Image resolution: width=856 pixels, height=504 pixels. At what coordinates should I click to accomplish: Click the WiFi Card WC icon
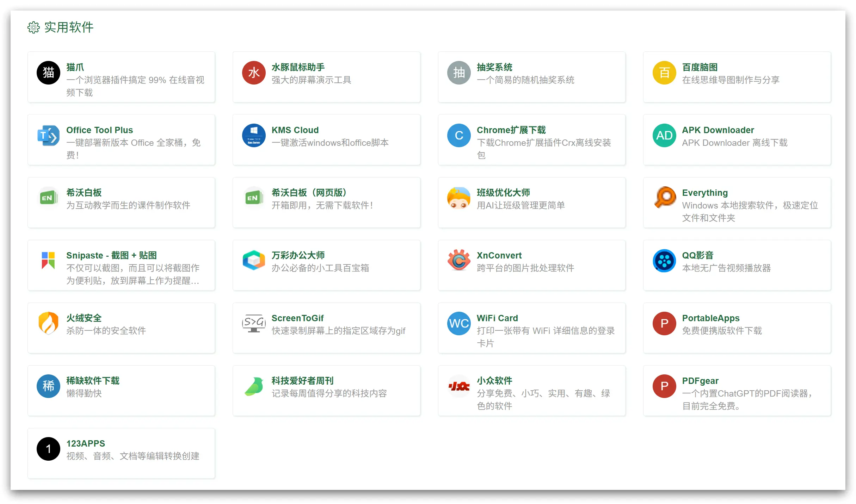click(459, 324)
